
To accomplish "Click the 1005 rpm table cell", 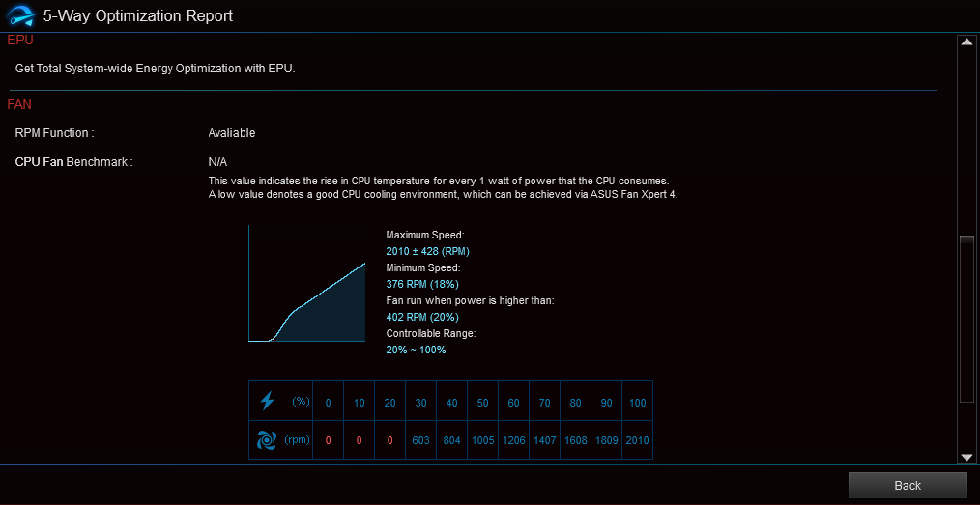I will tap(482, 440).
